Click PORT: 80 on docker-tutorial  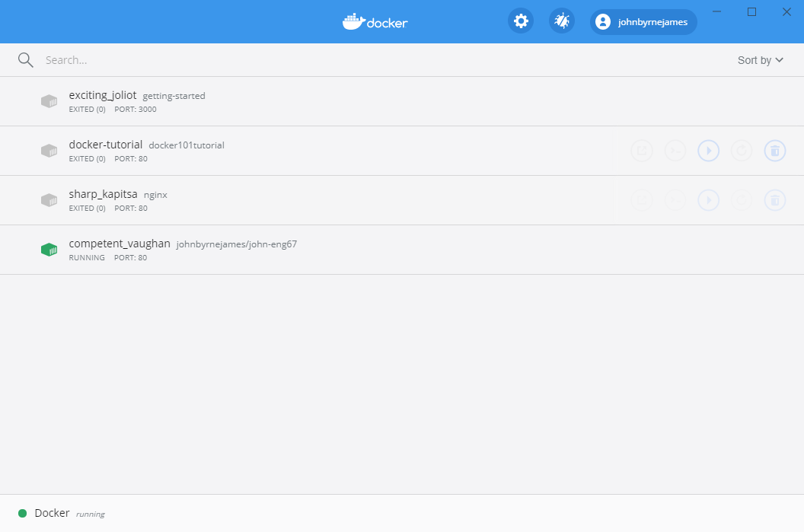pos(131,159)
